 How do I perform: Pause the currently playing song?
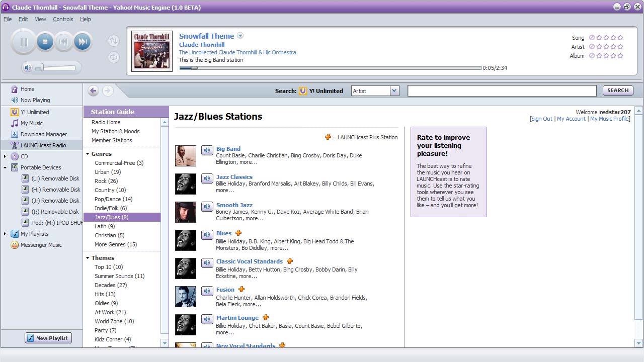click(24, 42)
